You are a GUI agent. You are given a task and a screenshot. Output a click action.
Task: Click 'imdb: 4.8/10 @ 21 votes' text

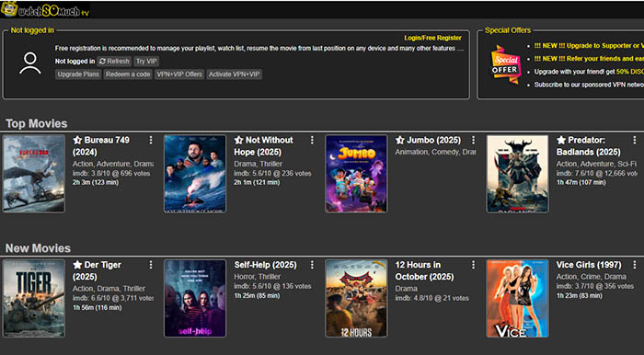(432, 298)
